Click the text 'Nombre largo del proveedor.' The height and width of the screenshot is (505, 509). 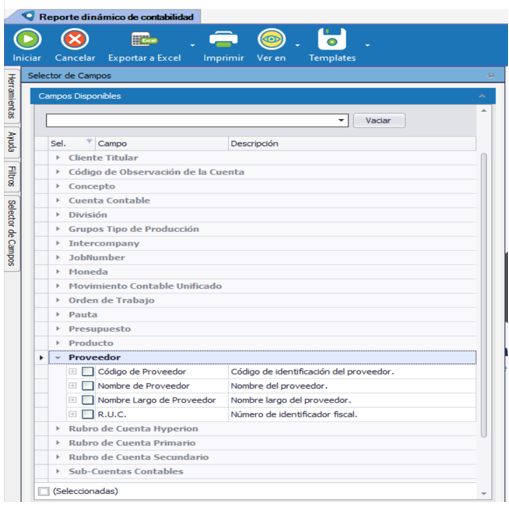[291, 400]
